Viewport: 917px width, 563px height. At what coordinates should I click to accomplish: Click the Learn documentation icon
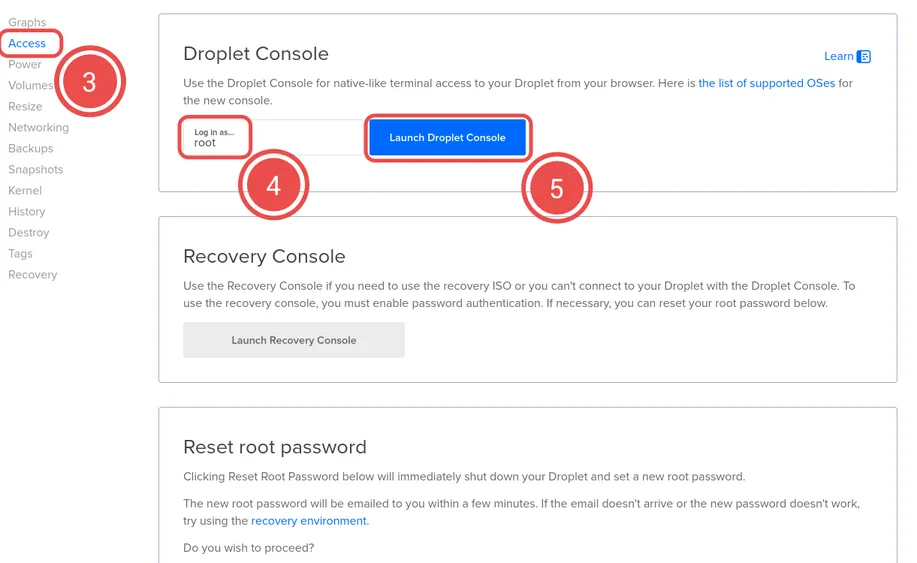[864, 57]
